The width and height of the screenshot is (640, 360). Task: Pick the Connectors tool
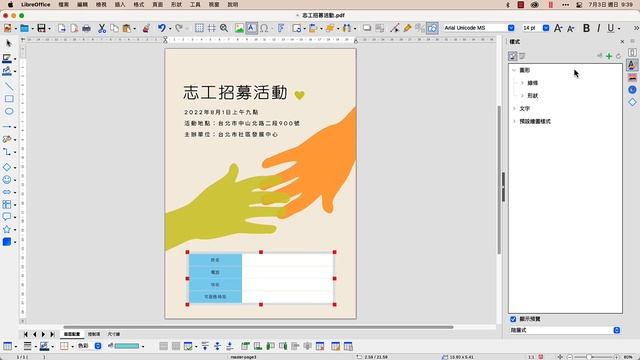click(x=7, y=152)
